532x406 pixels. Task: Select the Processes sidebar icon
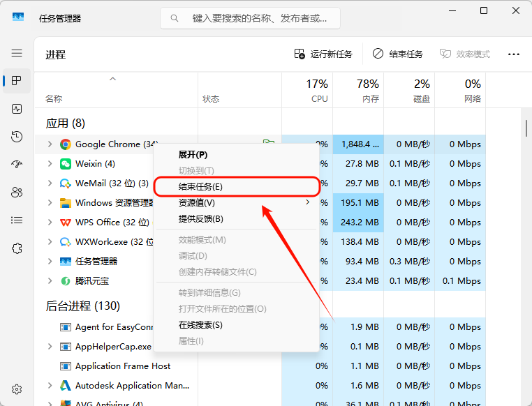click(17, 81)
